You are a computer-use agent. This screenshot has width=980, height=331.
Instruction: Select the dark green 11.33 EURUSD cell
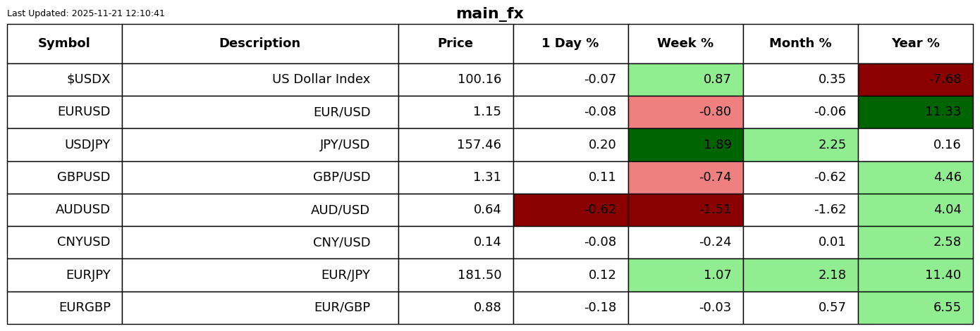[x=915, y=112]
